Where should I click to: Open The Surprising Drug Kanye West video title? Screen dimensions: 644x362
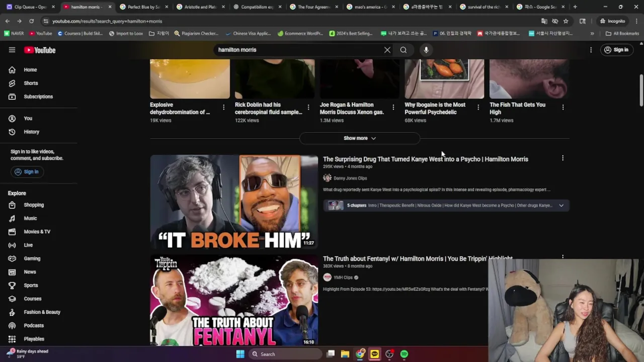point(426,159)
